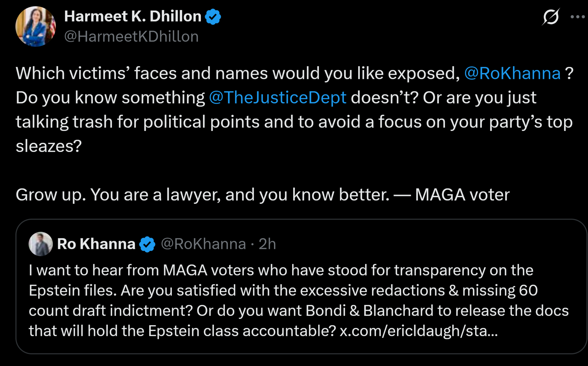Image resolution: width=588 pixels, height=366 pixels.
Task: Open Ro Khanna name in quoted post
Action: coord(96,244)
